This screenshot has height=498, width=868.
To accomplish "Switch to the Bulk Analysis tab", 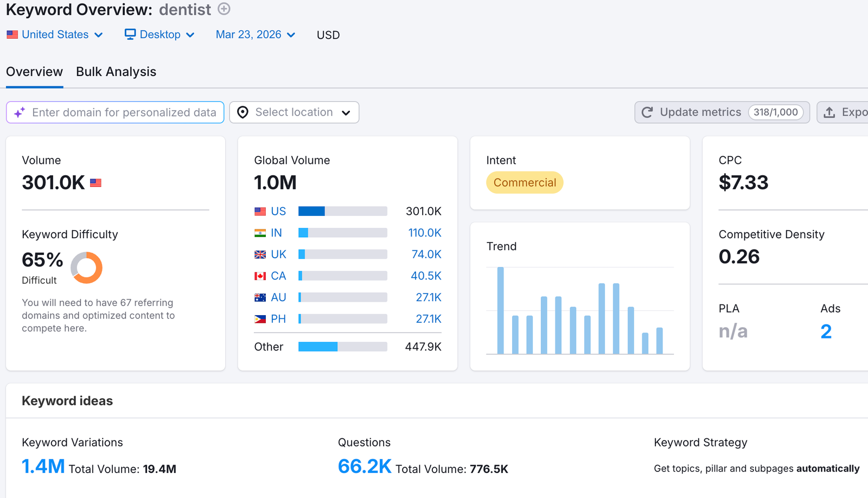I will (x=116, y=72).
